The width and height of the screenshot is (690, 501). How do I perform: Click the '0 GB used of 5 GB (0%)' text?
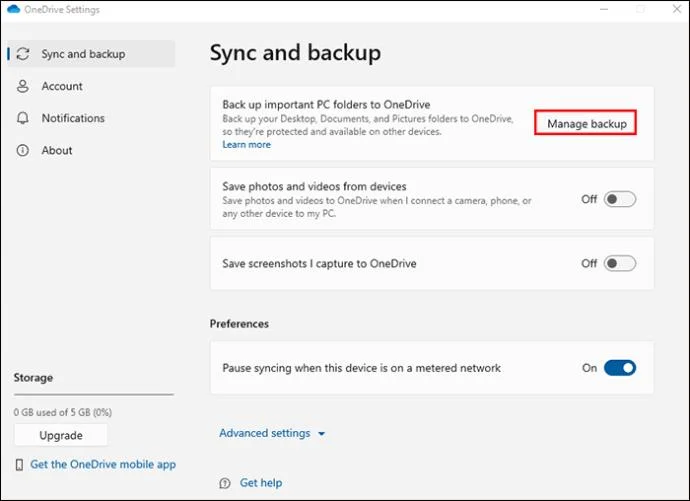[x=62, y=412]
